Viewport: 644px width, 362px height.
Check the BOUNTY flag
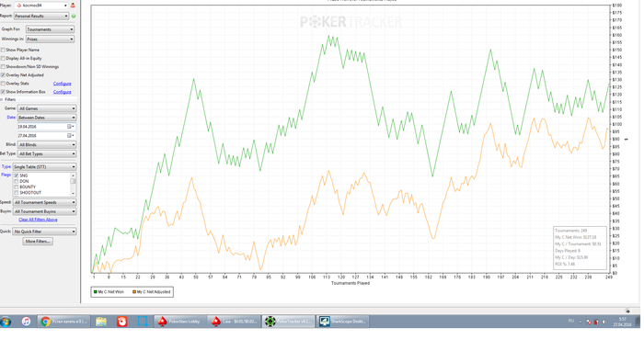[x=17, y=187]
